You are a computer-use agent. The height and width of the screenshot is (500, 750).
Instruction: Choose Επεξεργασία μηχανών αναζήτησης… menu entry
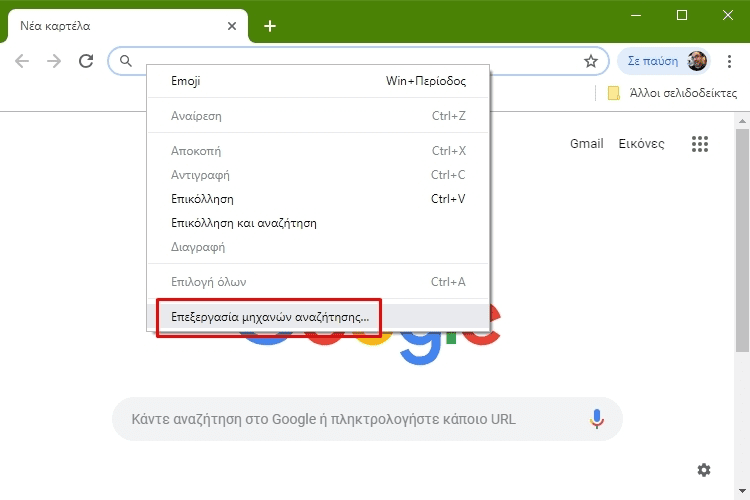(x=318, y=317)
